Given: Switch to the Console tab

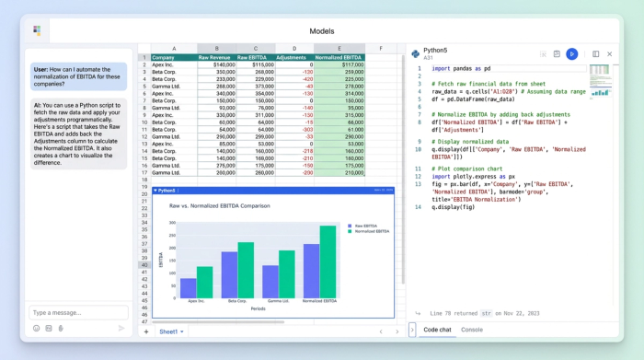Looking at the screenshot, I should point(471,330).
